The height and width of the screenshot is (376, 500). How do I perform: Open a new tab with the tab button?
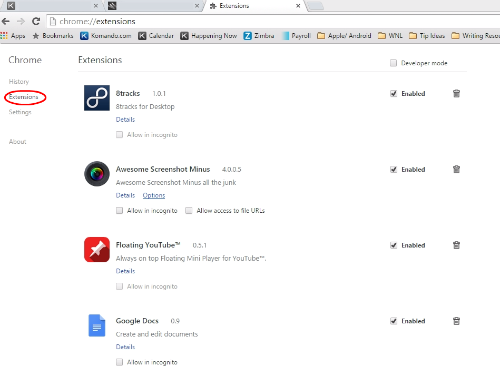pyautogui.click(x=315, y=6)
